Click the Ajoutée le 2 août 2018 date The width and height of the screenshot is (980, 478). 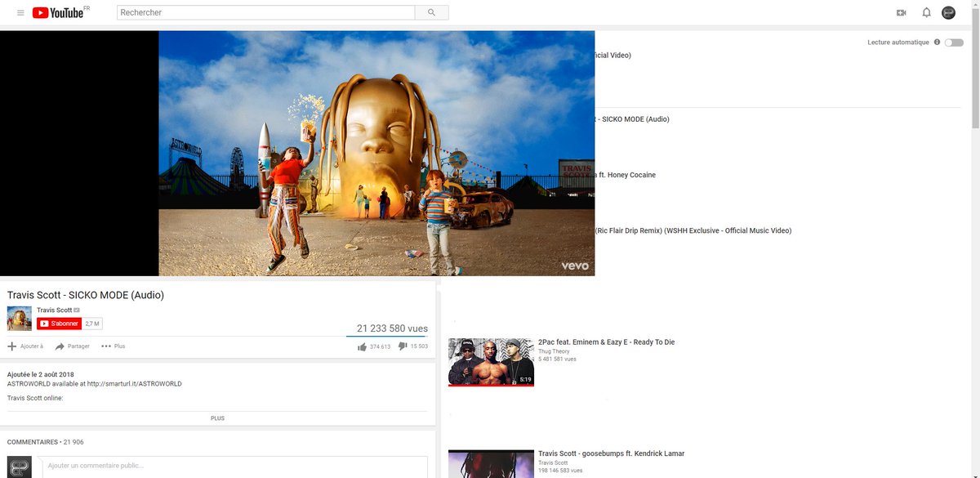(x=41, y=374)
